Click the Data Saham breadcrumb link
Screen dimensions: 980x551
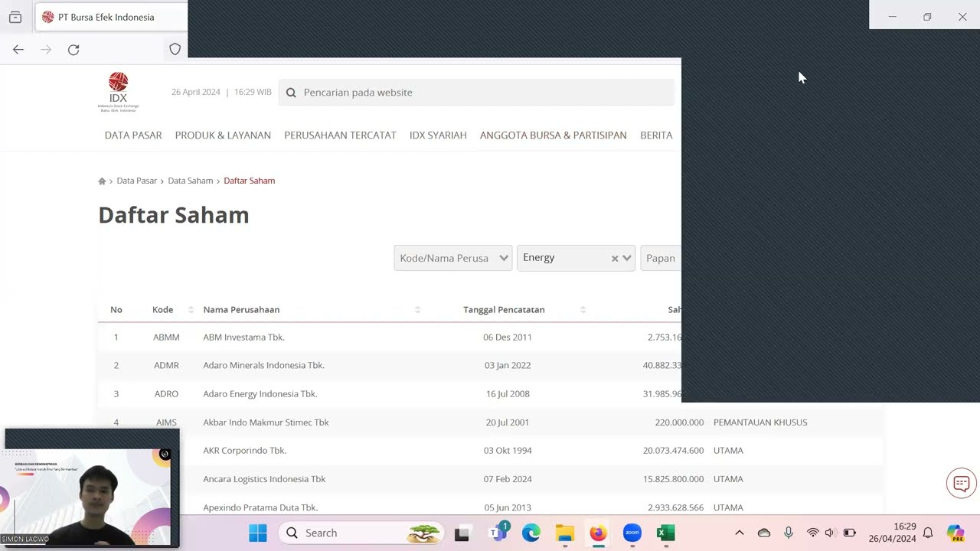tap(191, 181)
